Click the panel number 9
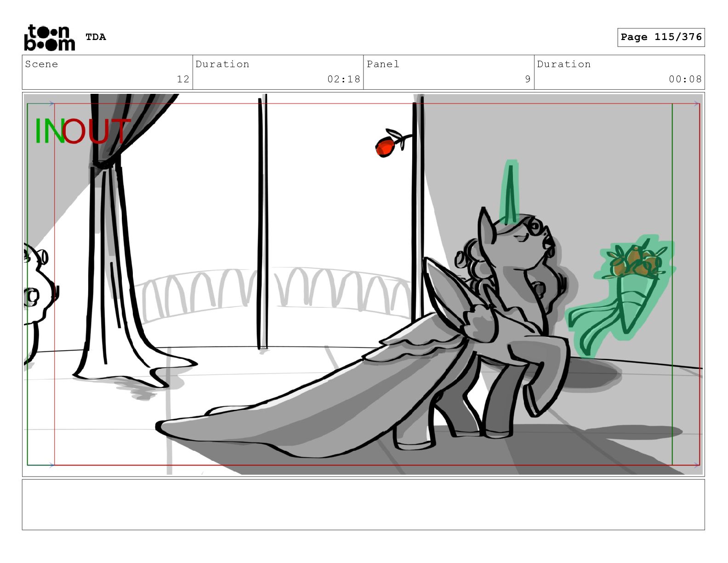This screenshot has height=563, width=728. [528, 79]
